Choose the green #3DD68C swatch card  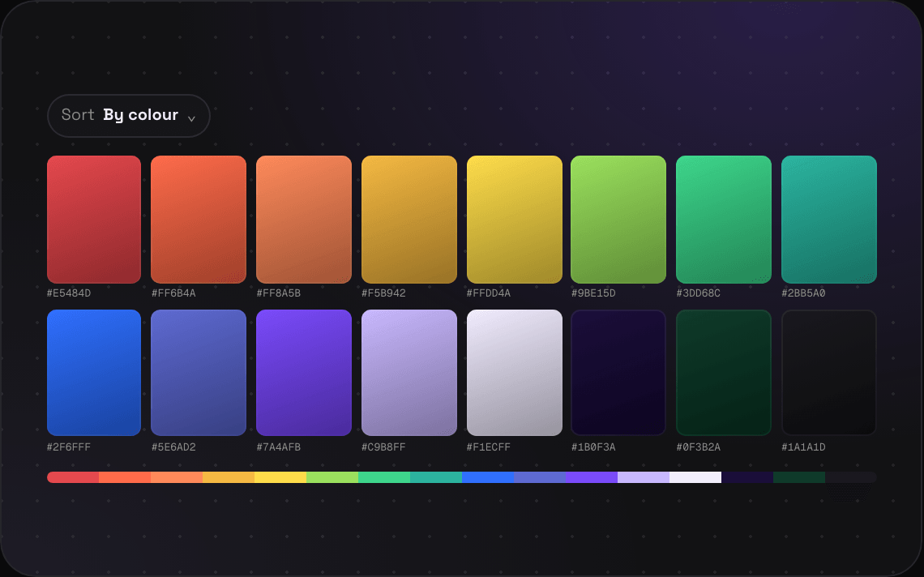tap(724, 220)
